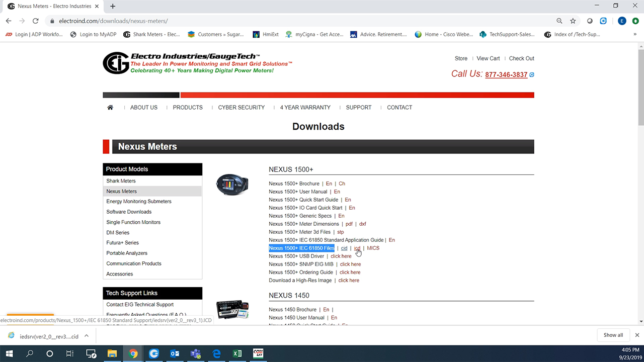Viewport: 644px width, 362px height.
Task: Open the Login to MyADP bookmark
Action: pyautogui.click(x=94, y=34)
